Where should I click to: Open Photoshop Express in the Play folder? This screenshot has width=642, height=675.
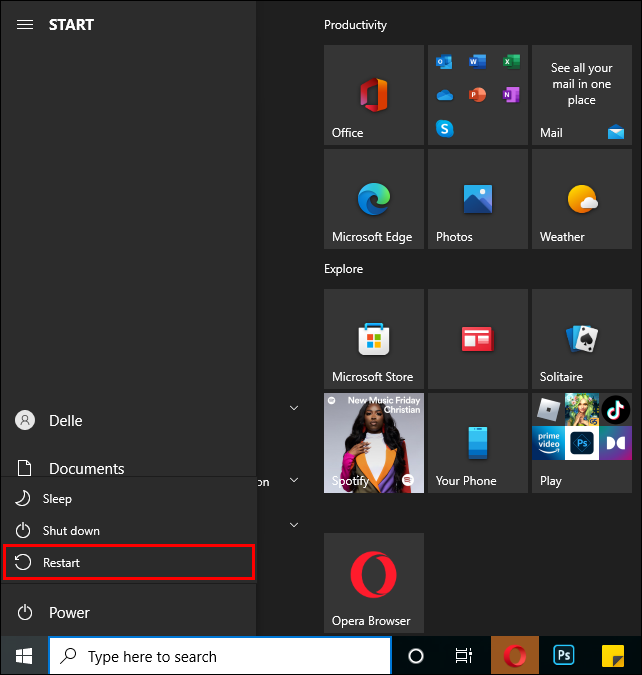[582, 443]
